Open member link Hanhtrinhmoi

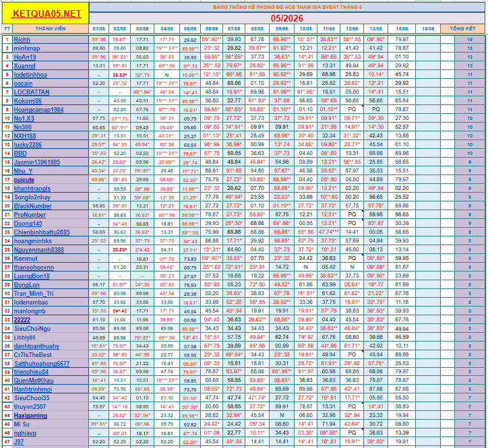(32, 389)
